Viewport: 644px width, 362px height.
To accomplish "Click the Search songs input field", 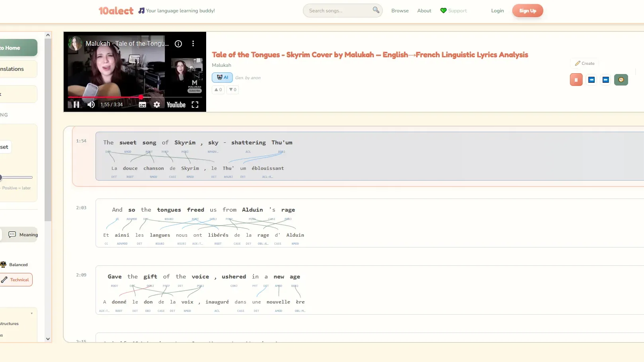I will point(340,10).
